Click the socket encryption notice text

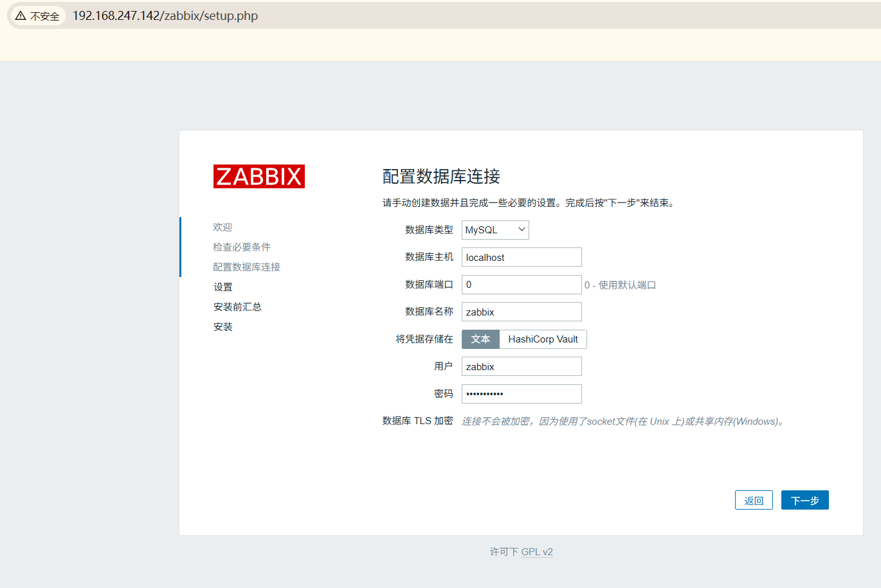[623, 422]
